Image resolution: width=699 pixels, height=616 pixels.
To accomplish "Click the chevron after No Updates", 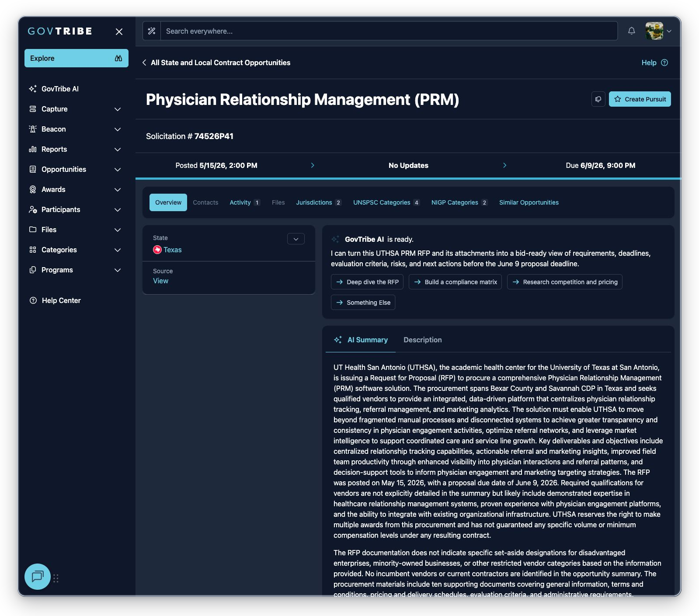I will [504, 165].
